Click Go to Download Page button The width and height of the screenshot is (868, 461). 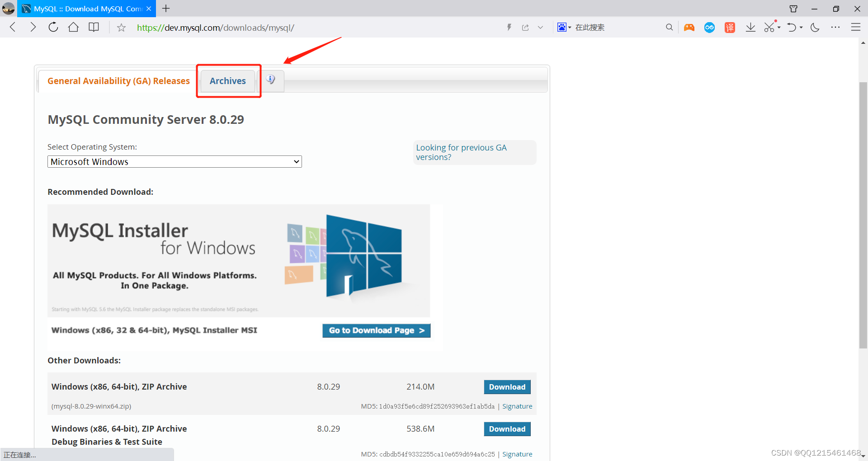(376, 330)
